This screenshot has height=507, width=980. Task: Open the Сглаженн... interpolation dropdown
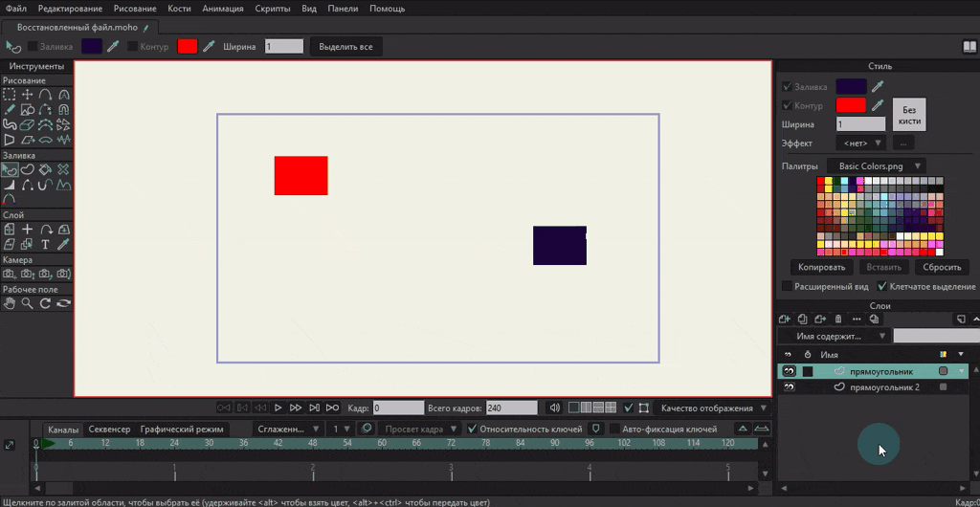pyautogui.click(x=287, y=429)
